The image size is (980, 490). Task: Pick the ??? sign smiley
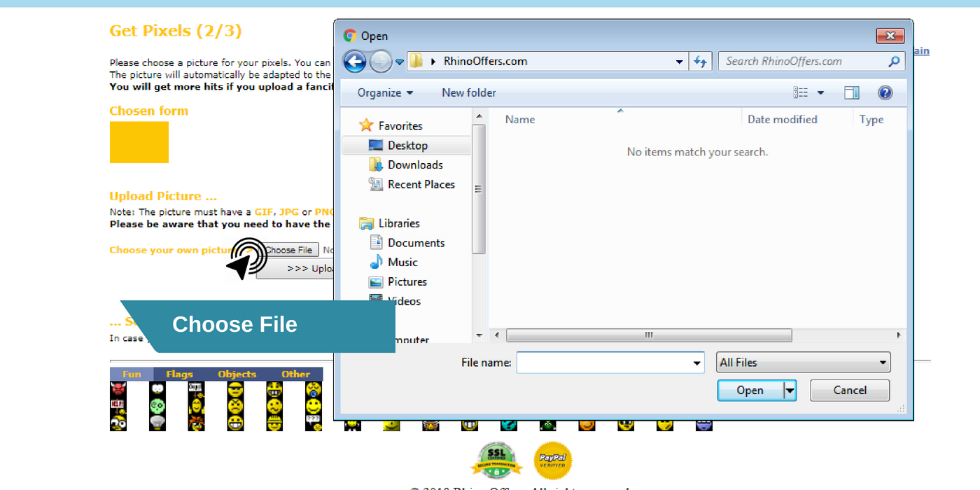[x=314, y=422]
